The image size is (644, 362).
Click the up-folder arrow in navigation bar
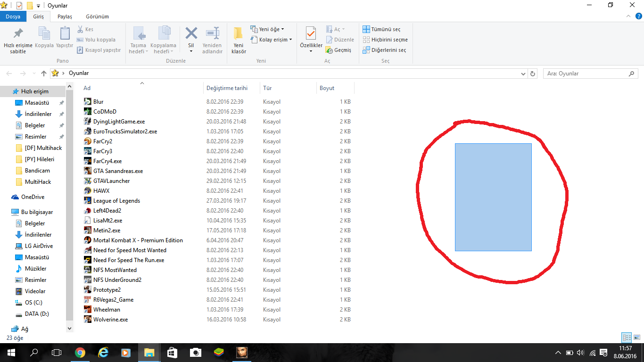click(x=44, y=74)
